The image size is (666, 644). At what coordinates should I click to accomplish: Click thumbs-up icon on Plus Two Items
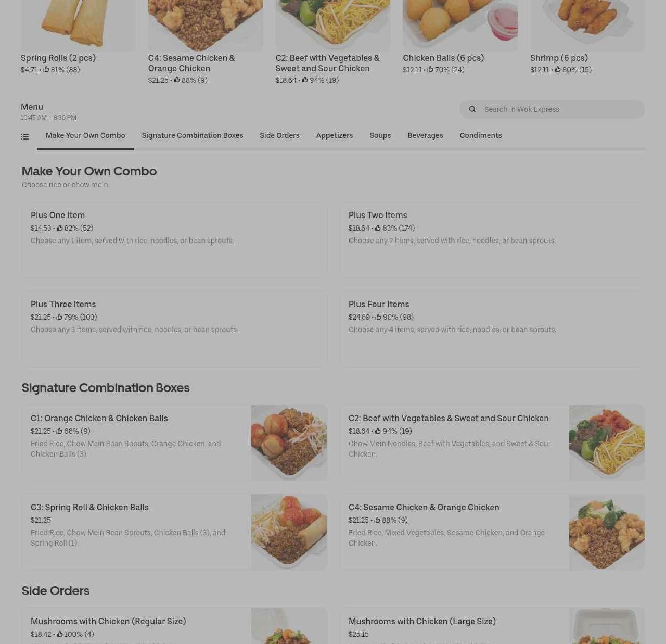378,228
